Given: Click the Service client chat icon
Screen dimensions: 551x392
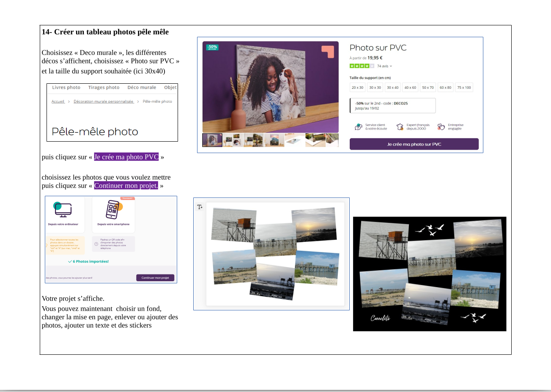Looking at the screenshot, I should 359,127.
